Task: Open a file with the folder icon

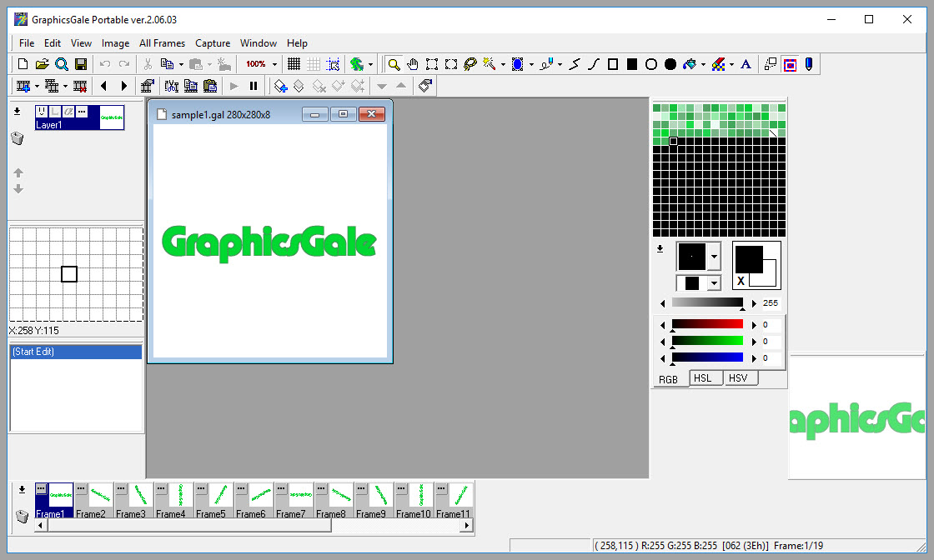Action: [x=43, y=64]
